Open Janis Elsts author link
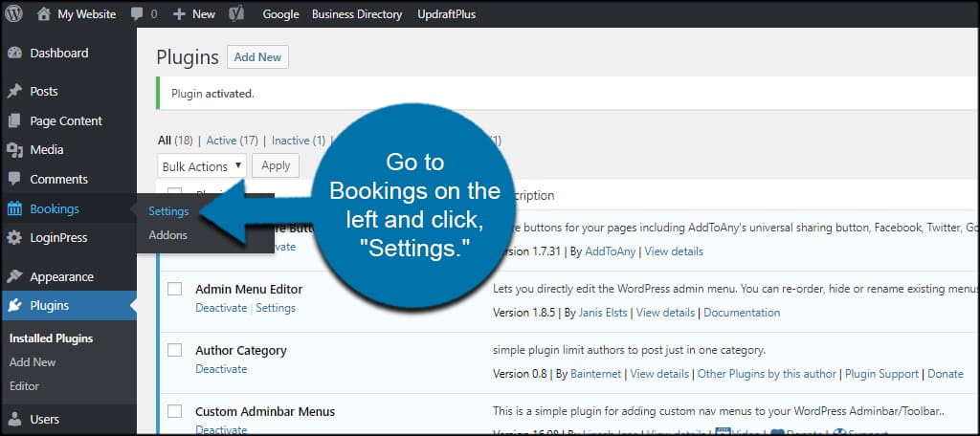Viewport: 980px width, 436px height. [x=603, y=313]
